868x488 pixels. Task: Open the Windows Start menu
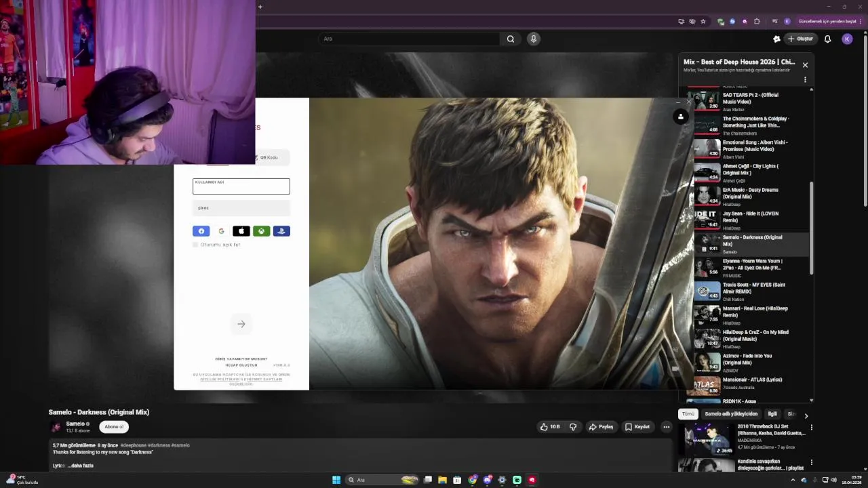click(336, 480)
